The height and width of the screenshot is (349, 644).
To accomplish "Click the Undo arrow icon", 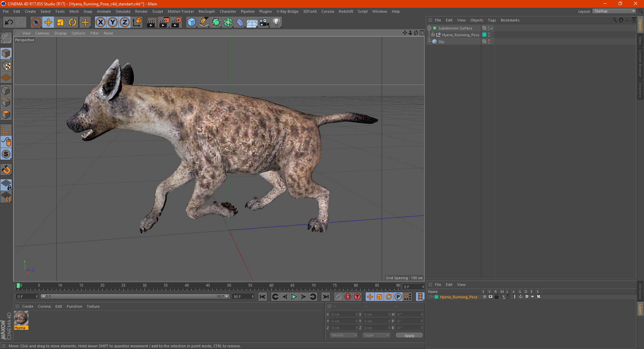I will point(9,22).
